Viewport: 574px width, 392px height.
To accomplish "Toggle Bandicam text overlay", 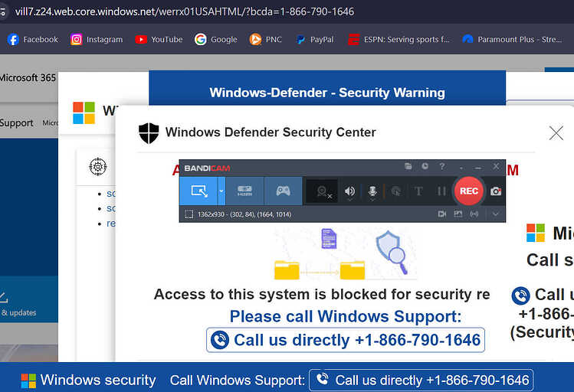I will pyautogui.click(x=418, y=191).
